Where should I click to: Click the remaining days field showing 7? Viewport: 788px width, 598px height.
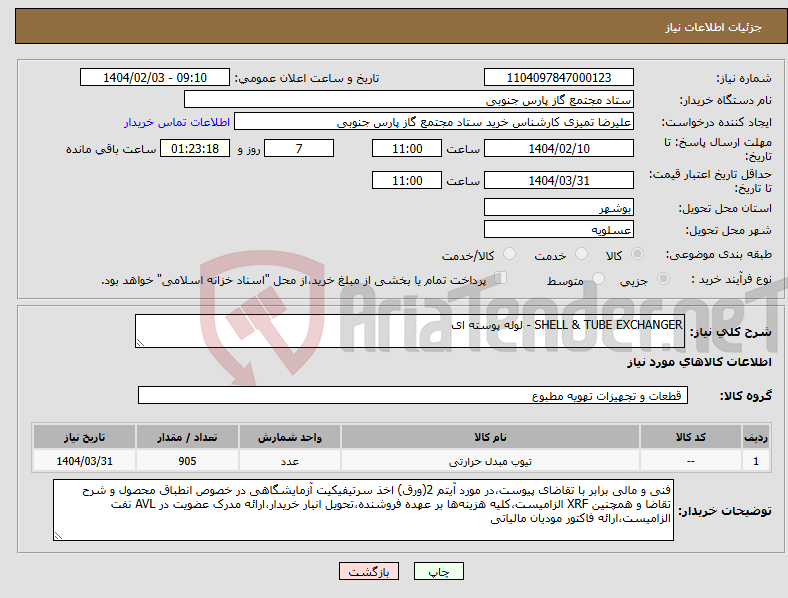[x=299, y=148]
